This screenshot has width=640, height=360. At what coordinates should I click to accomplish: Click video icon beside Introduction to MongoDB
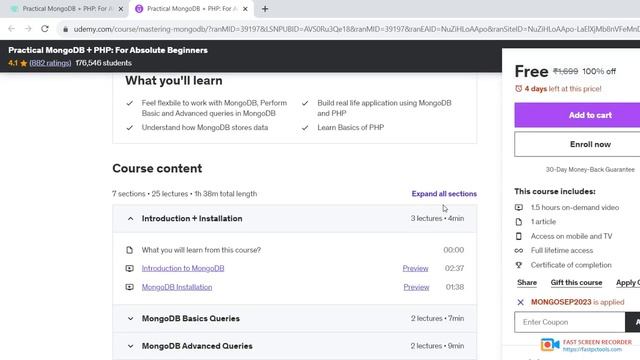point(129,268)
